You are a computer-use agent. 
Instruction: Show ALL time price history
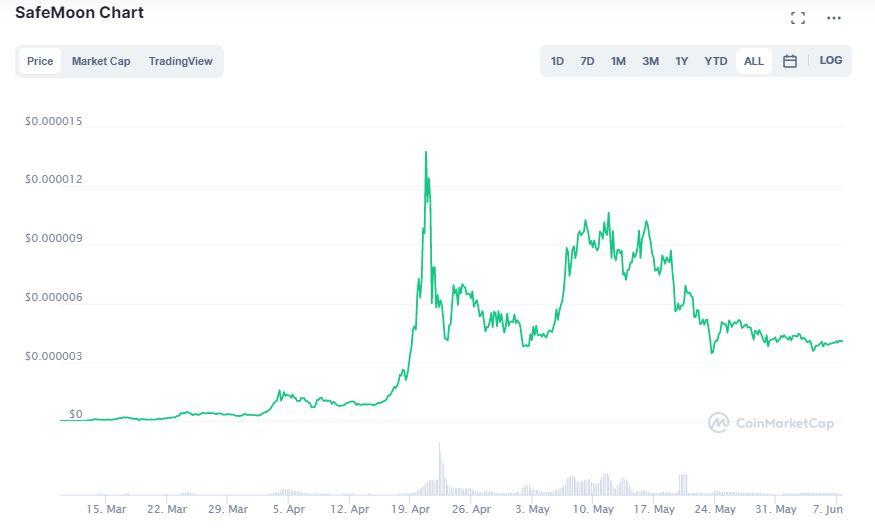[754, 61]
